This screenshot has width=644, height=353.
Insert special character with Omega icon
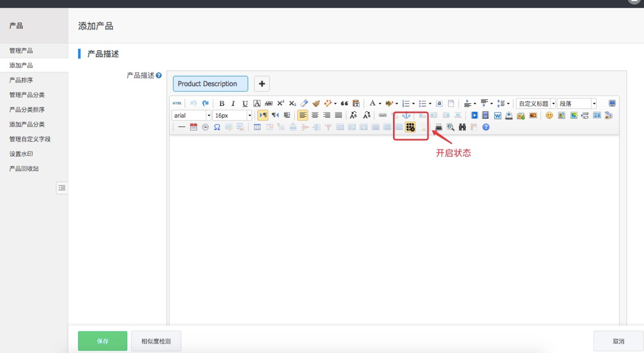pyautogui.click(x=217, y=127)
